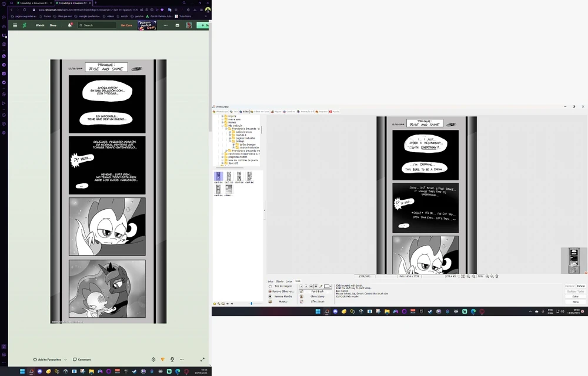Expand the 'Add to Favourites' dropdown arrow
Viewport: 588px width, 376px height.
65,360
